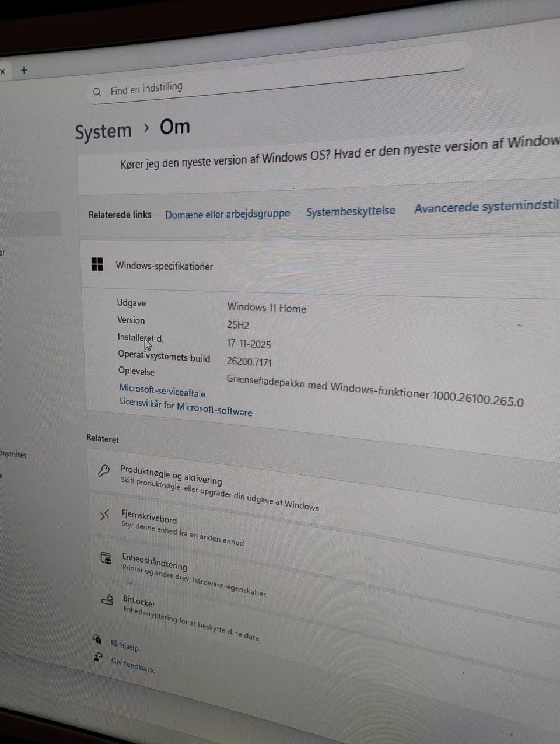This screenshot has height=744, width=560.
Task: Click the 'Version' label
Action: (131, 320)
